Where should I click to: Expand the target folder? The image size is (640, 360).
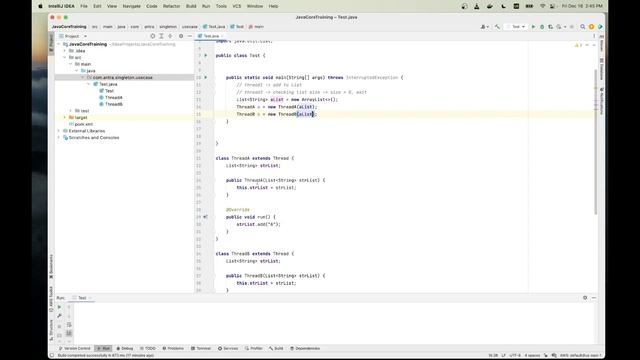click(64, 117)
